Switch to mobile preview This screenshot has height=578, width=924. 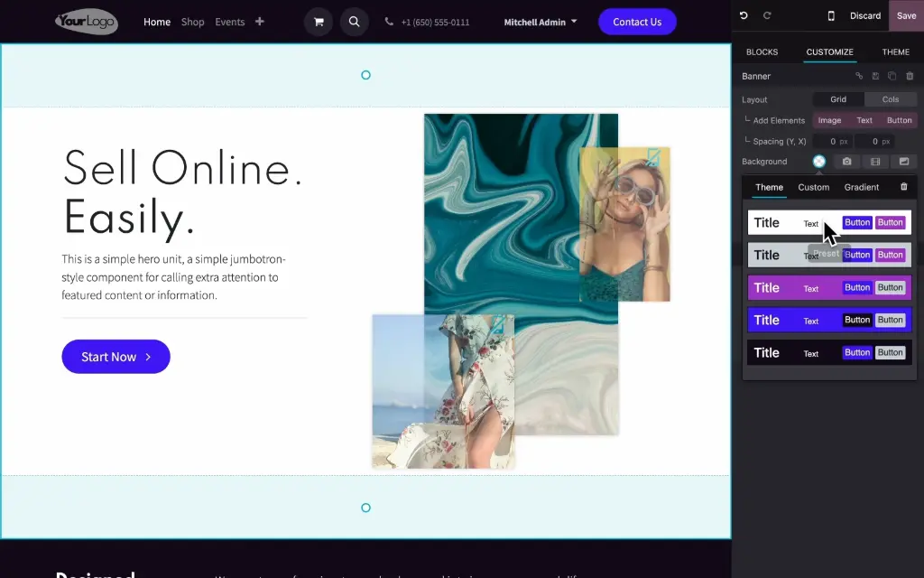coord(831,16)
